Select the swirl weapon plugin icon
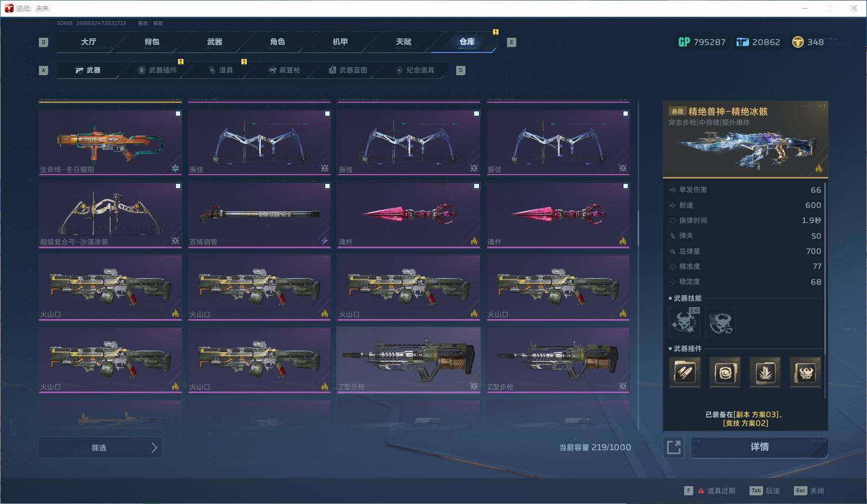This screenshot has width=867, height=504. (x=725, y=372)
